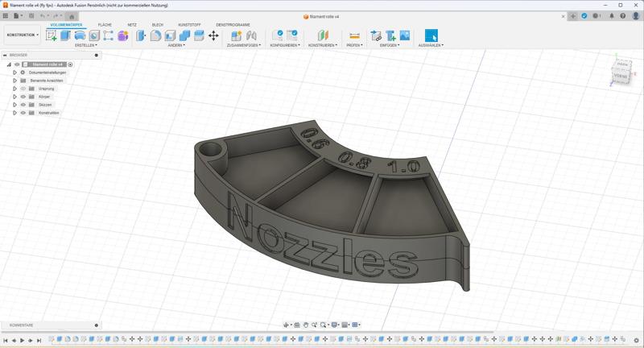The image size is (644, 348).
Task: Expand the Kommentare panel options
Action: tap(97, 325)
